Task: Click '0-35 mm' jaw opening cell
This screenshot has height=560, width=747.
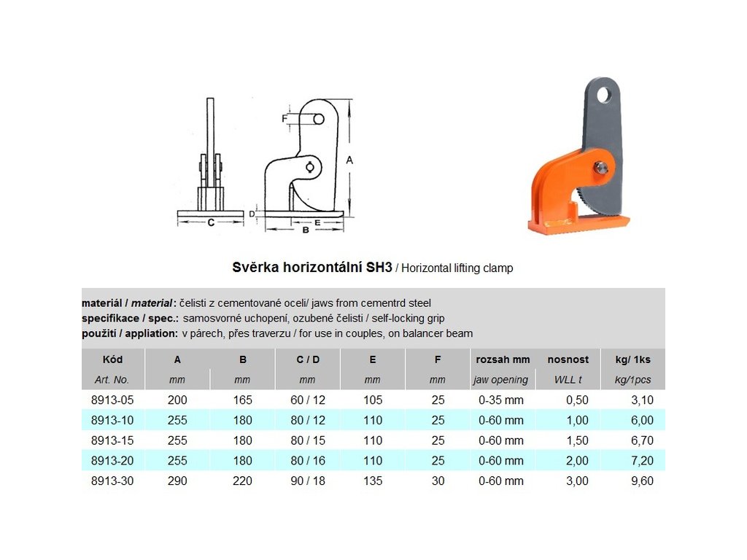Action: click(x=500, y=400)
